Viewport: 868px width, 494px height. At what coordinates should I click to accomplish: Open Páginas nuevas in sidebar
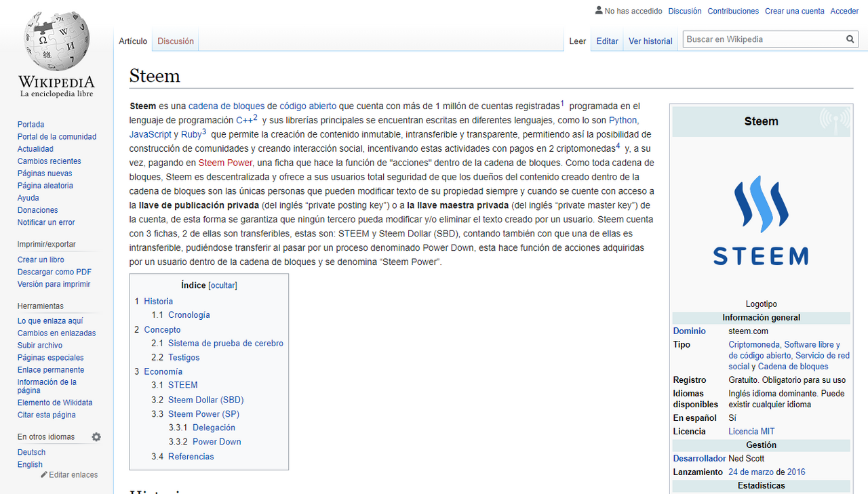[45, 173]
